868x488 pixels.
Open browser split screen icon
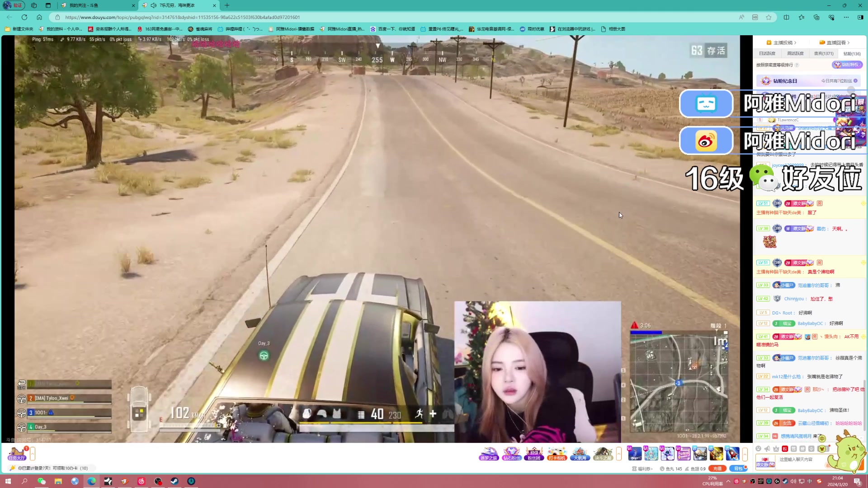[x=786, y=17]
